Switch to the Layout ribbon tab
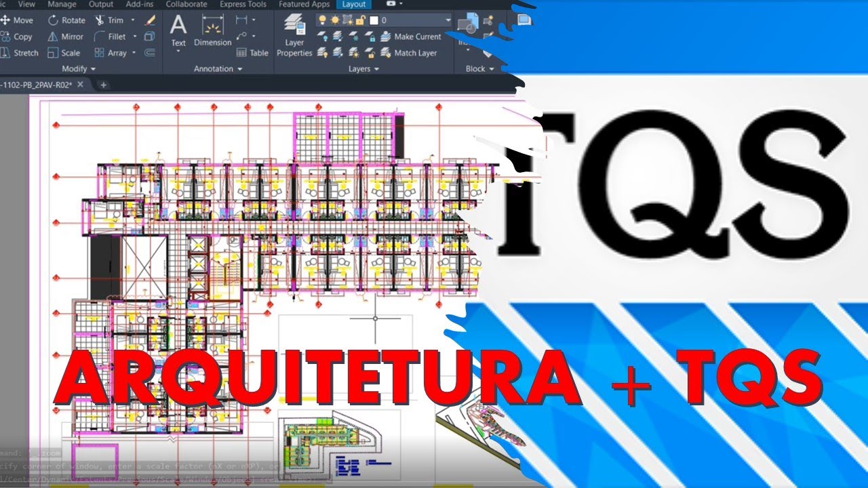868x488 pixels. 353,4
